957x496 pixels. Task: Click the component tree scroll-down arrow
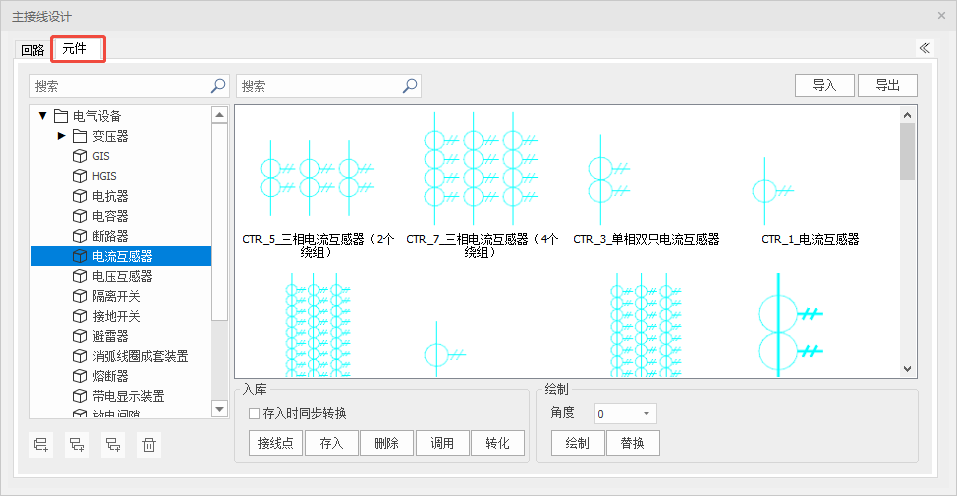(219, 409)
